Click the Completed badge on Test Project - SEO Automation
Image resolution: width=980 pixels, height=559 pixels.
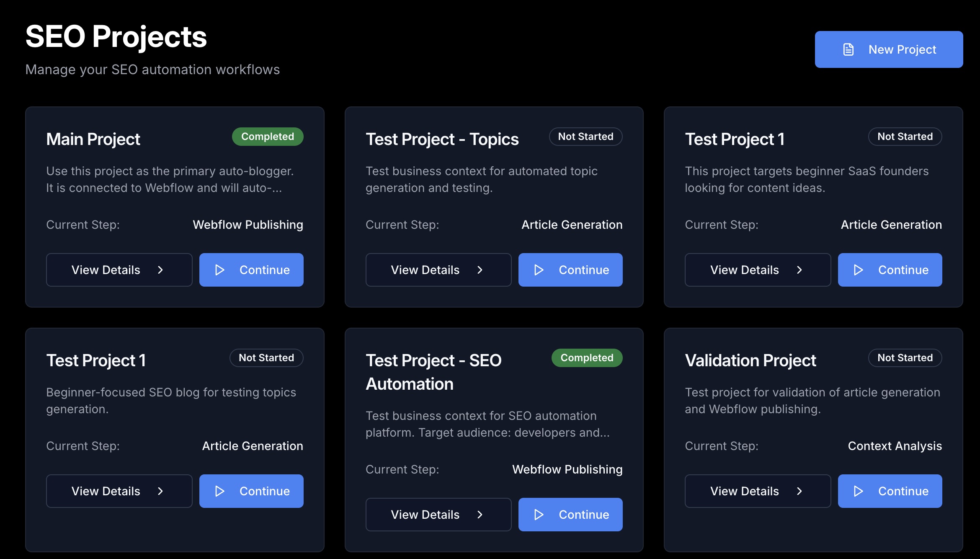coord(587,358)
